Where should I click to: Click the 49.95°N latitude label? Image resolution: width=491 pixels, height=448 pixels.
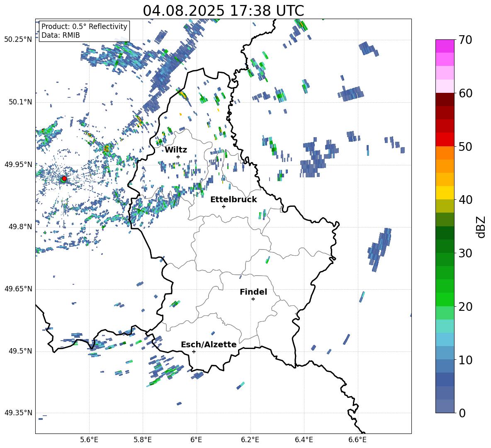(18, 164)
